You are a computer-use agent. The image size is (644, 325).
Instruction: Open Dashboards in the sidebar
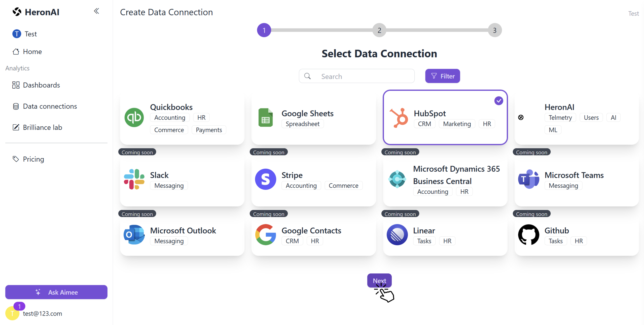click(x=36, y=85)
